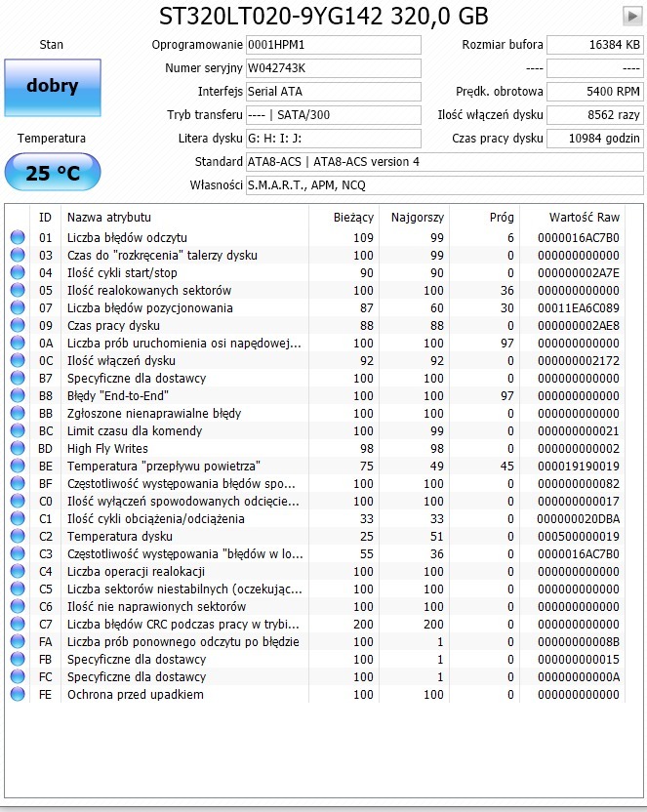Click the buffer size field 16384 KB
Viewport: 647px width, 812px height.
pos(595,45)
